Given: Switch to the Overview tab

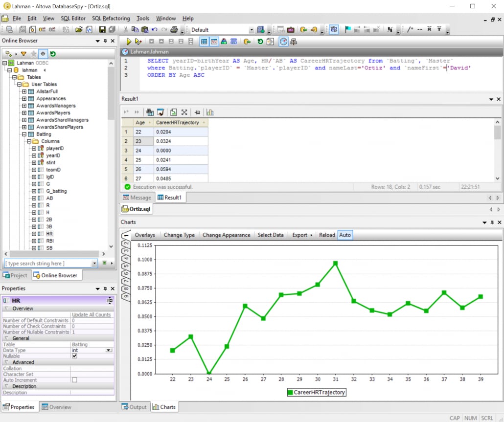Looking at the screenshot, I should coord(57,407).
